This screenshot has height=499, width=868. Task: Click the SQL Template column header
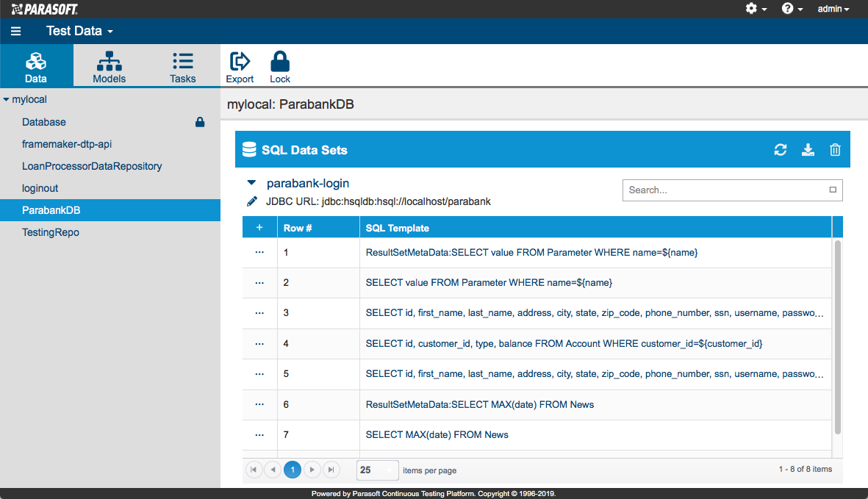(x=595, y=228)
